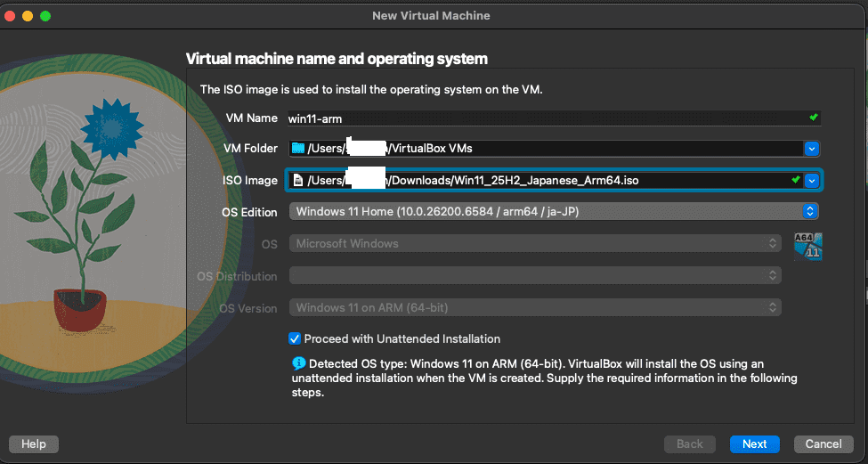Click the blue folder icon in VM Folder field
The height and width of the screenshot is (464, 868).
pyautogui.click(x=297, y=149)
